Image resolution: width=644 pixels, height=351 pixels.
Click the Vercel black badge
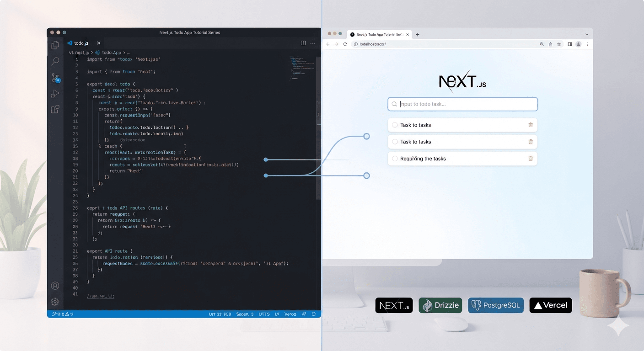click(551, 305)
